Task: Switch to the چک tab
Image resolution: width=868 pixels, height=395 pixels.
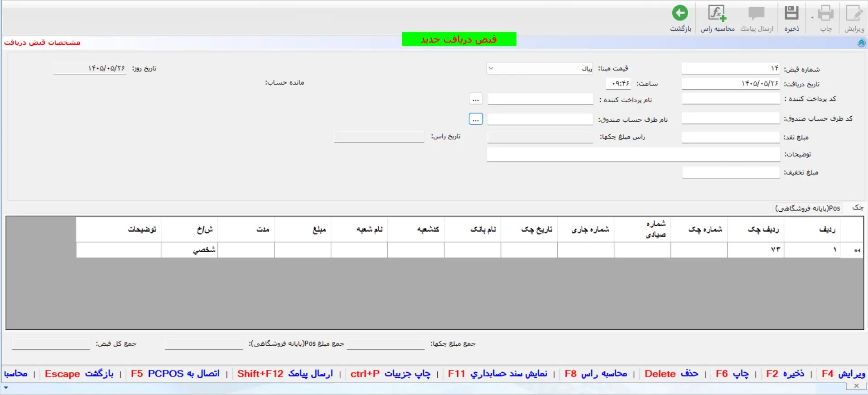Action: [857, 208]
